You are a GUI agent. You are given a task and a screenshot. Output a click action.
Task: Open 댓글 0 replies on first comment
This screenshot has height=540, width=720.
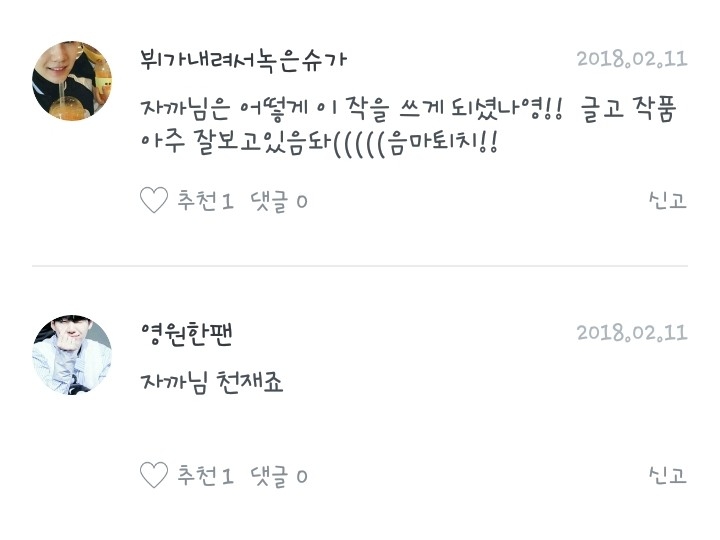(279, 201)
